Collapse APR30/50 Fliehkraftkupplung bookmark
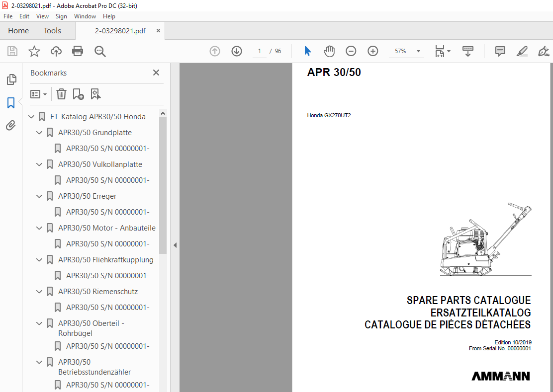 (39, 260)
